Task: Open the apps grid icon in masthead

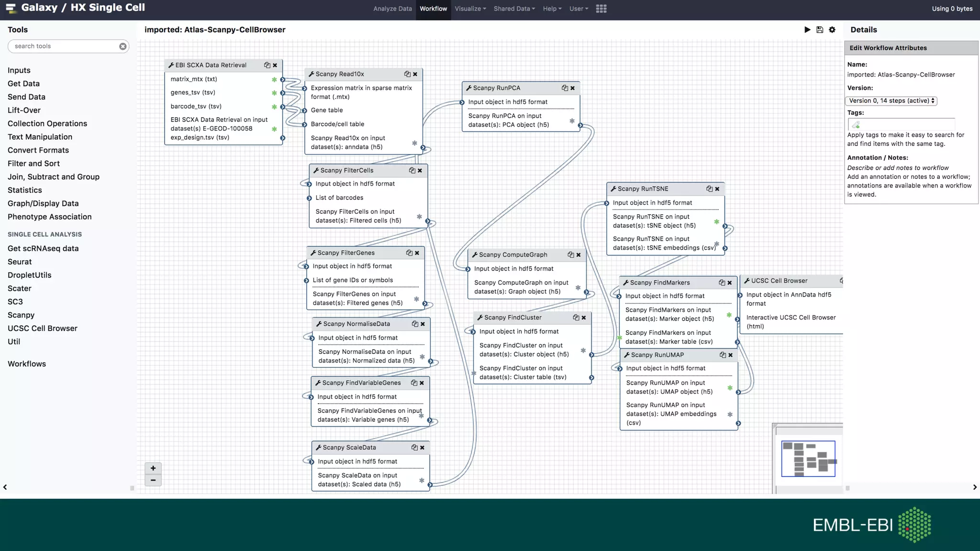Action: pyautogui.click(x=601, y=9)
